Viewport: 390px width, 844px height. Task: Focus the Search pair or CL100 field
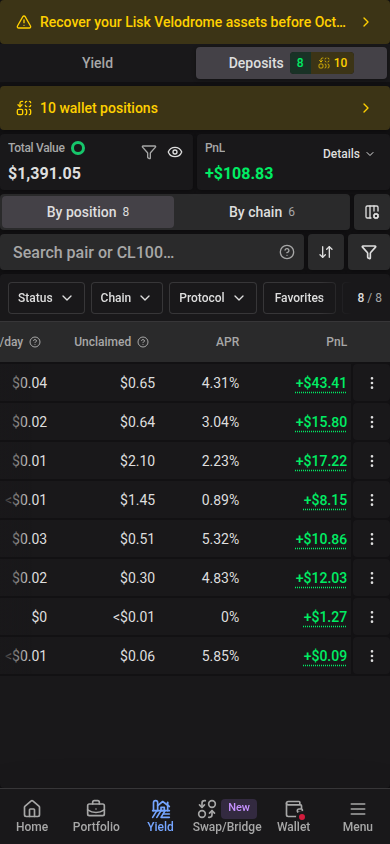[152, 252]
